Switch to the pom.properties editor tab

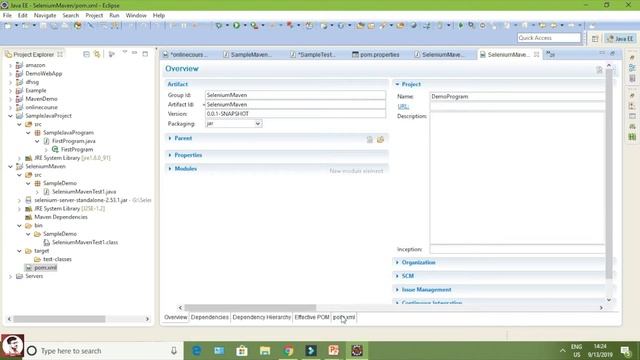click(376, 54)
